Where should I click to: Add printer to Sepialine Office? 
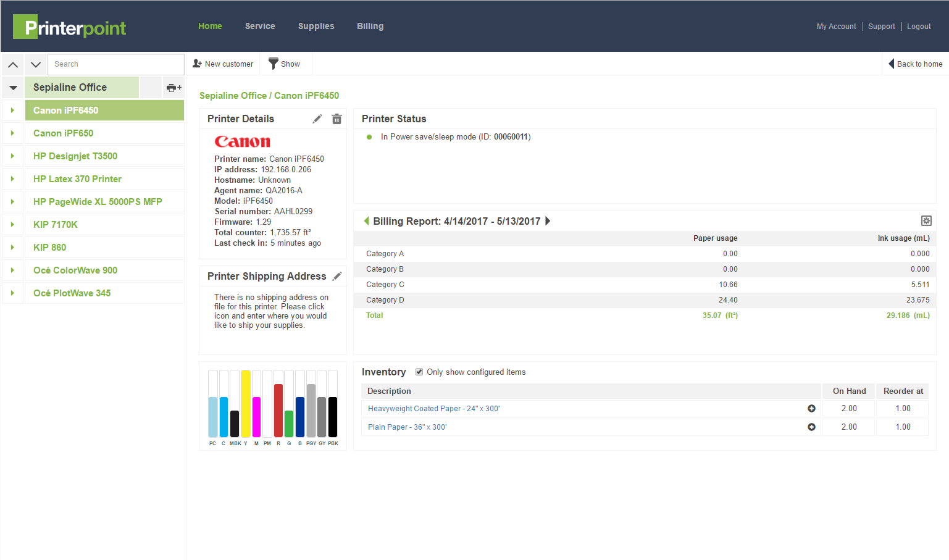173,88
